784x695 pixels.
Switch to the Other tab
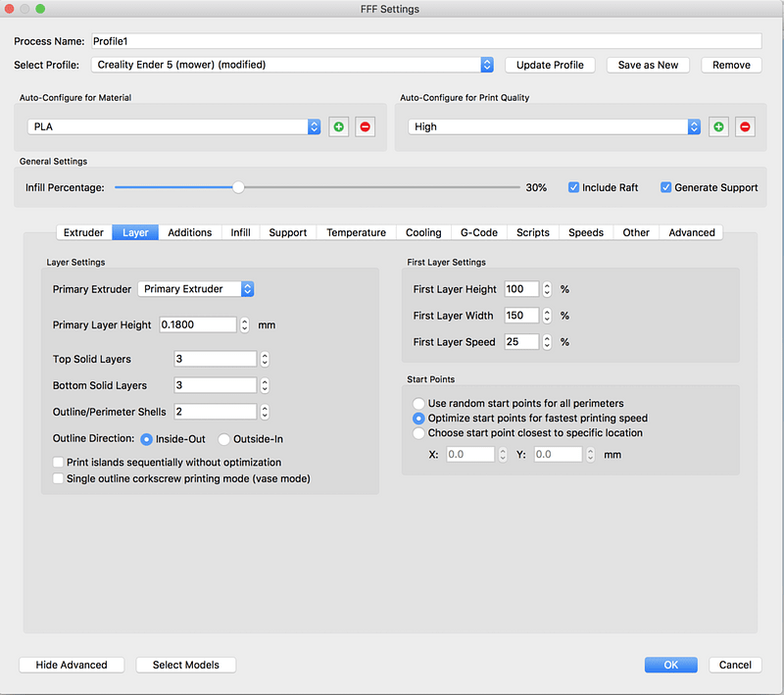[x=636, y=232]
